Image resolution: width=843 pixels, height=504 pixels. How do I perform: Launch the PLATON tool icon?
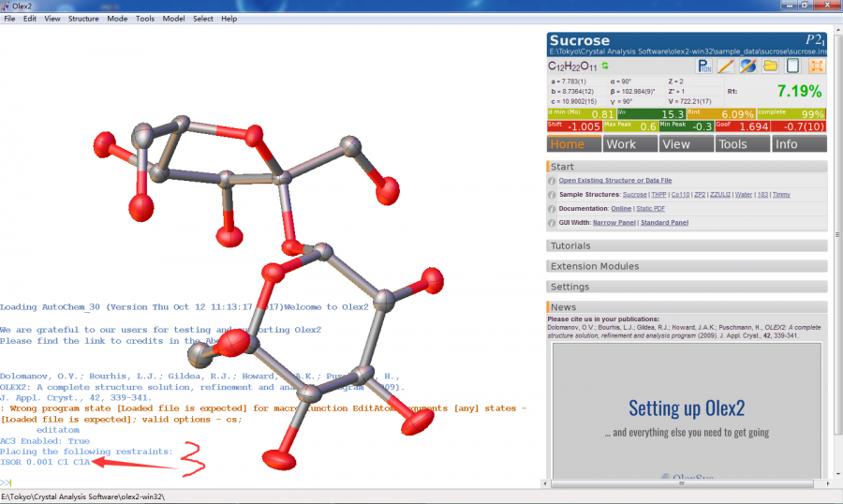[703, 66]
